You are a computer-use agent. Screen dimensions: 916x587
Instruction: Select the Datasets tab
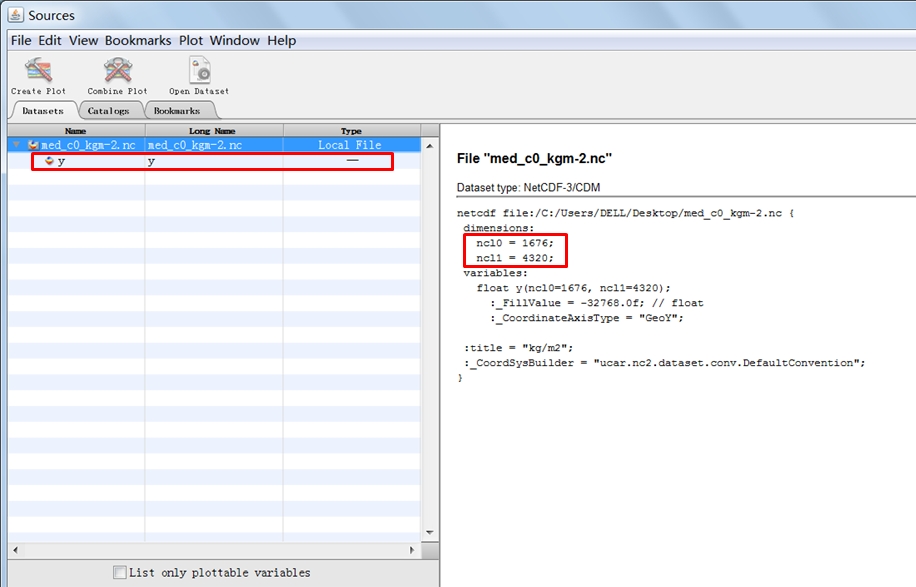pos(42,111)
